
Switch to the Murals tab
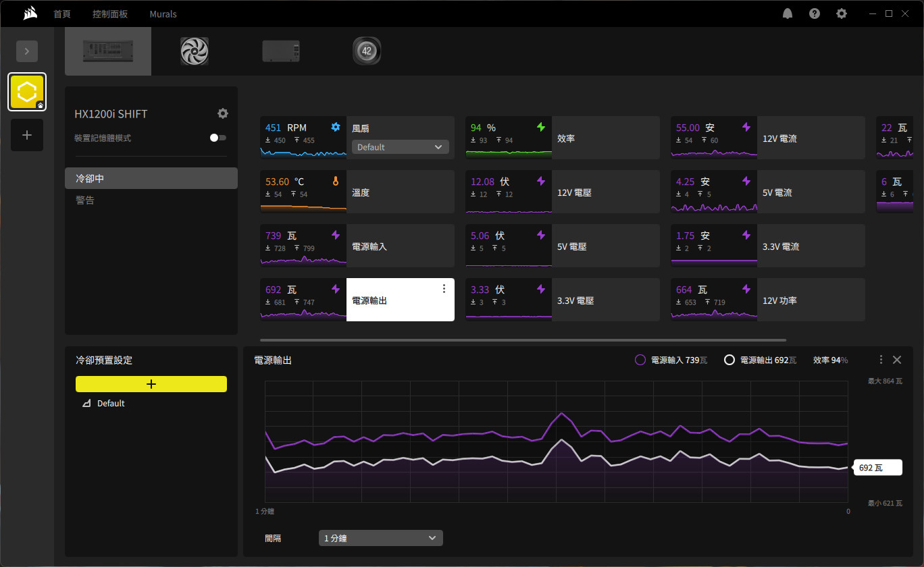tap(163, 14)
